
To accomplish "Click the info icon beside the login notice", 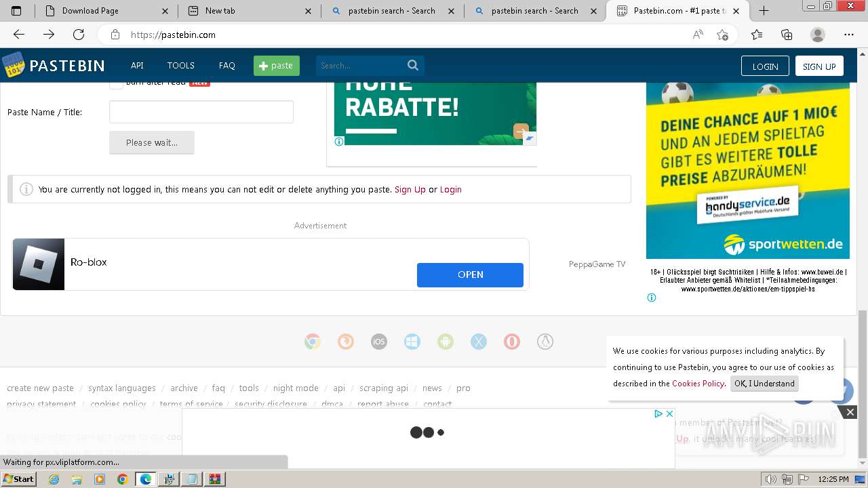I will 26,189.
